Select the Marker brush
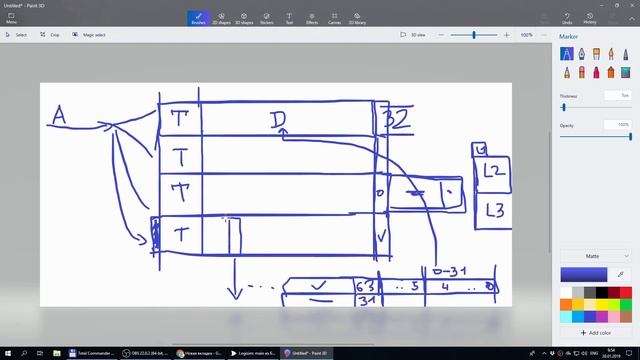This screenshot has height=360, width=640. click(567, 54)
